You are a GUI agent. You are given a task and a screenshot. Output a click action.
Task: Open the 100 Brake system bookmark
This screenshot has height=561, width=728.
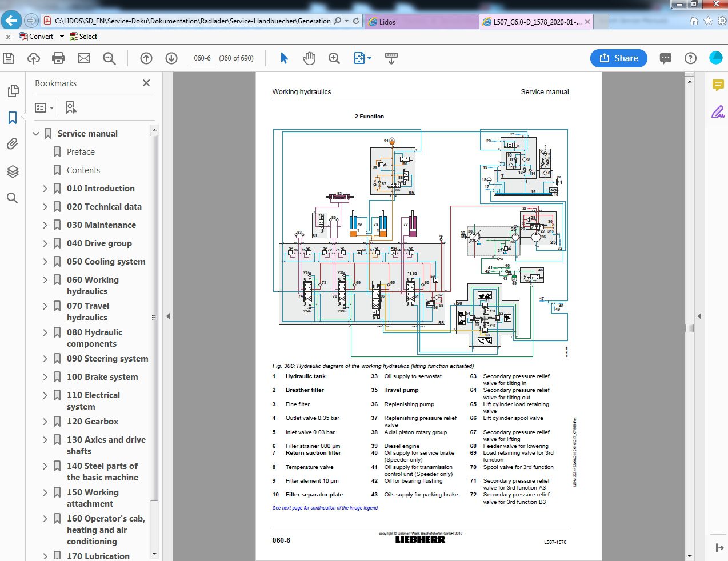point(102,377)
